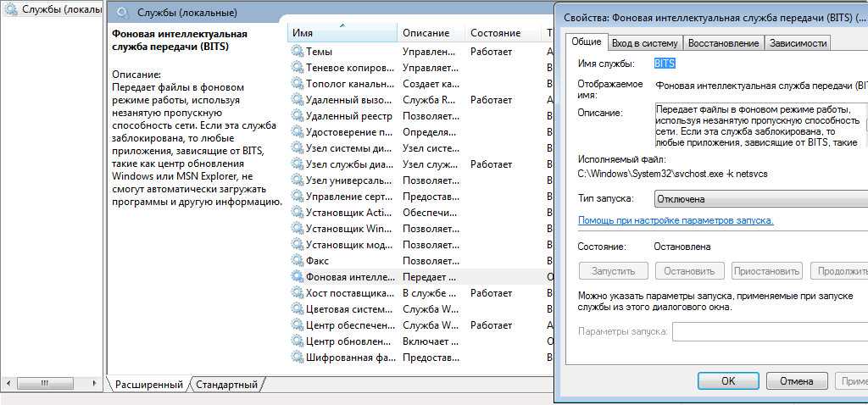Click the Запустить button
Viewport: 868px width, 405px height.
pos(613,271)
